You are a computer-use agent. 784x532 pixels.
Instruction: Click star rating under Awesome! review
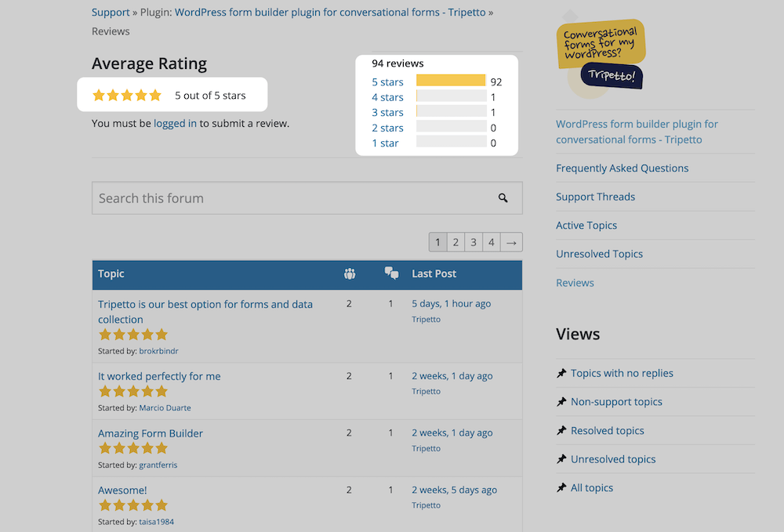(133, 505)
